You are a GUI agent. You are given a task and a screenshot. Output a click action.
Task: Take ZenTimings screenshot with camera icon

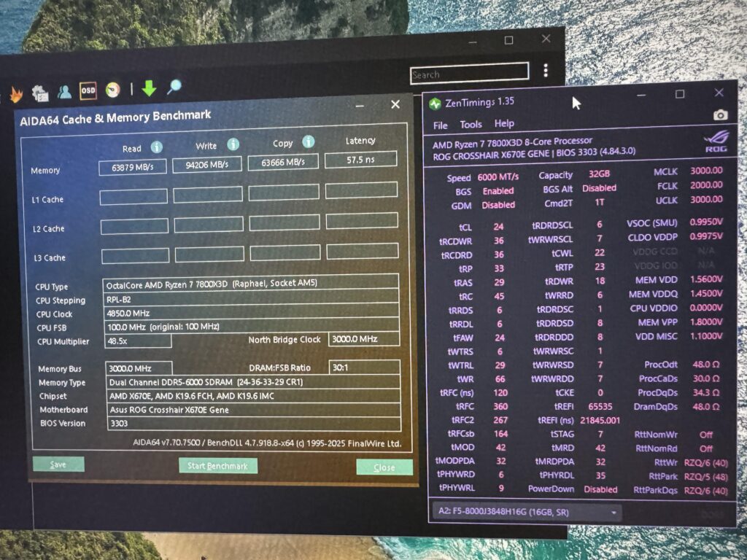720,114
